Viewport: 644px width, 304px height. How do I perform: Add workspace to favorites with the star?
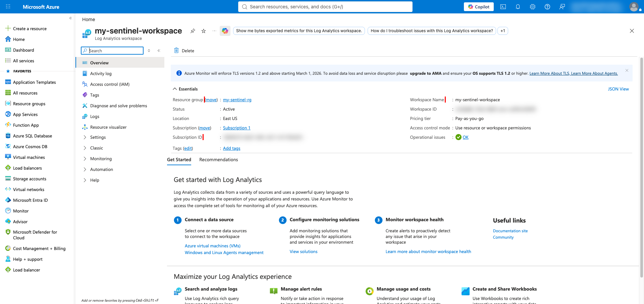click(204, 31)
